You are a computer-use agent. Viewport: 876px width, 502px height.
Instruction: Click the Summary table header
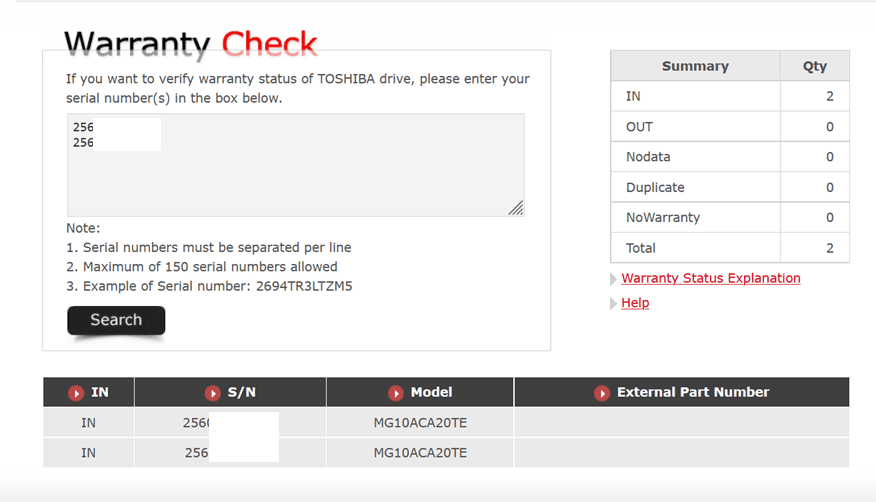pyautogui.click(x=695, y=66)
